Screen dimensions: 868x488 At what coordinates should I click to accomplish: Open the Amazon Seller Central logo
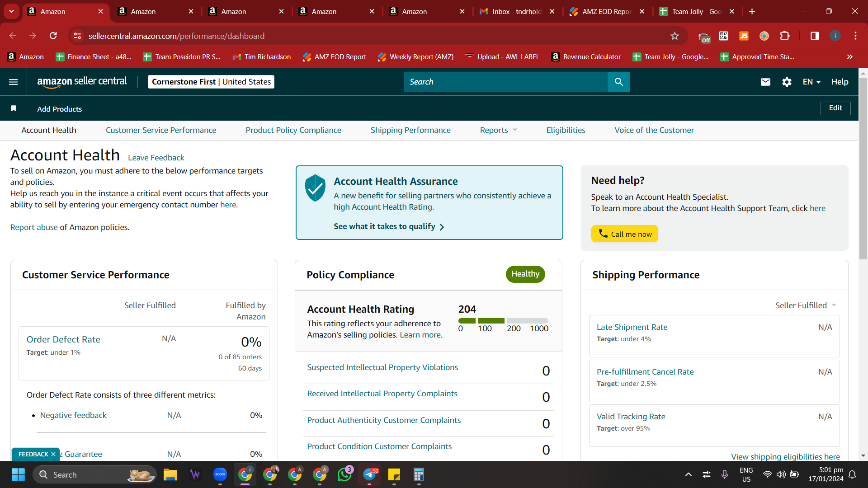[x=82, y=82]
